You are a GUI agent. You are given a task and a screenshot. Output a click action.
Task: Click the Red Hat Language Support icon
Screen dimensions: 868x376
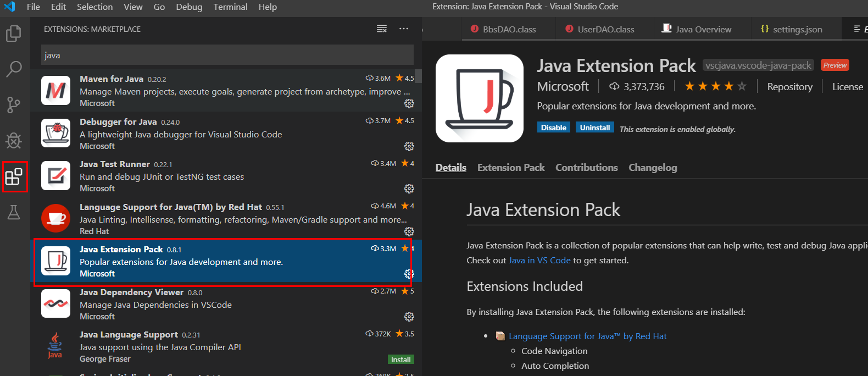[55, 218]
